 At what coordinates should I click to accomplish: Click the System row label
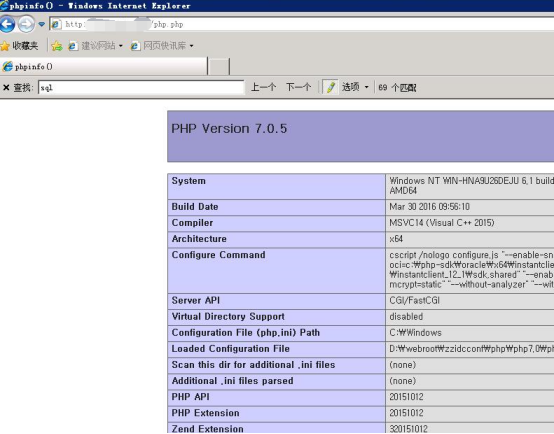tap(188, 181)
